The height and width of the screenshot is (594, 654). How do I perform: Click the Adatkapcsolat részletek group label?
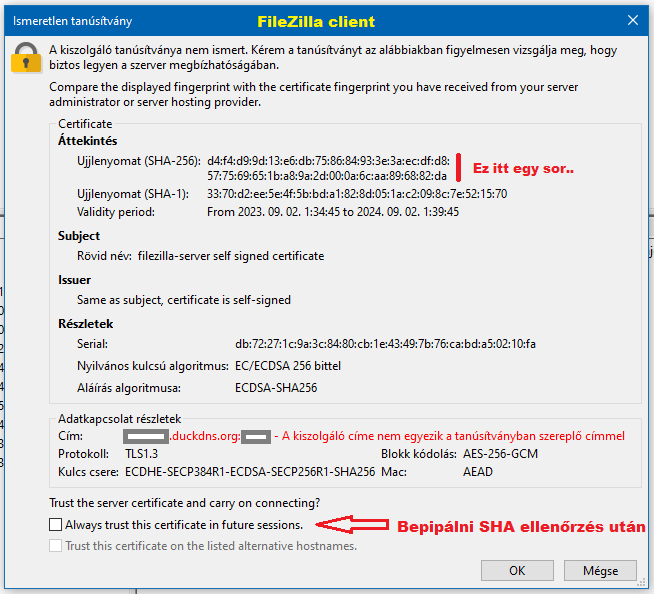click(119, 419)
